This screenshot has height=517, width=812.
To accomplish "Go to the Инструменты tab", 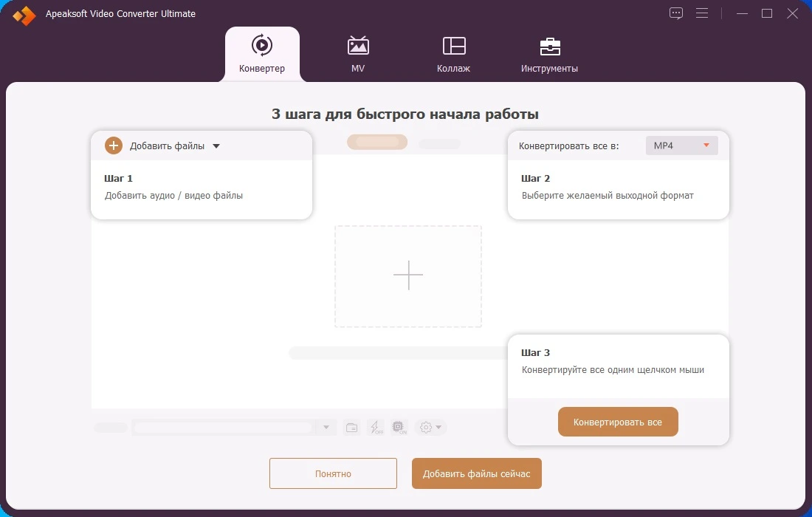I will pyautogui.click(x=549, y=54).
